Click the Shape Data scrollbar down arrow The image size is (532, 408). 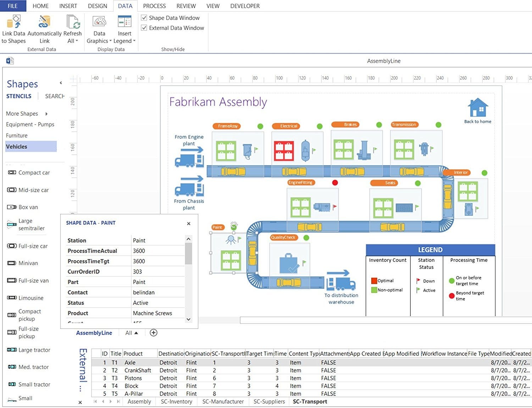pyautogui.click(x=189, y=319)
